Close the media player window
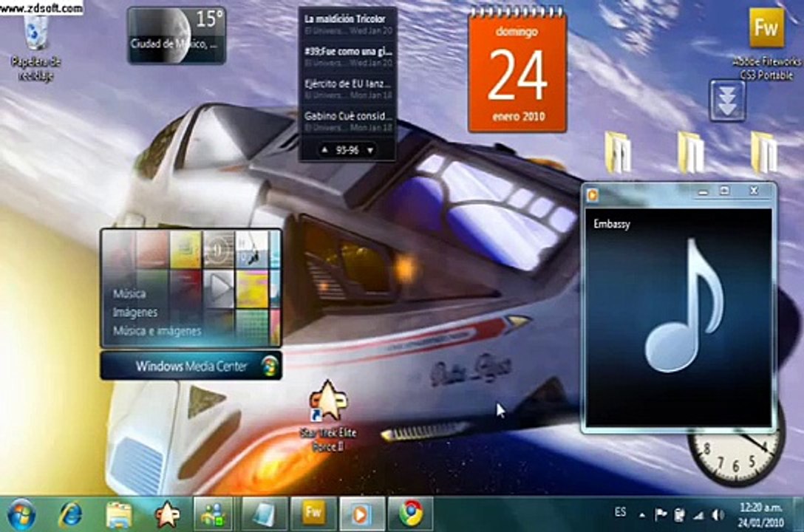 click(x=753, y=191)
